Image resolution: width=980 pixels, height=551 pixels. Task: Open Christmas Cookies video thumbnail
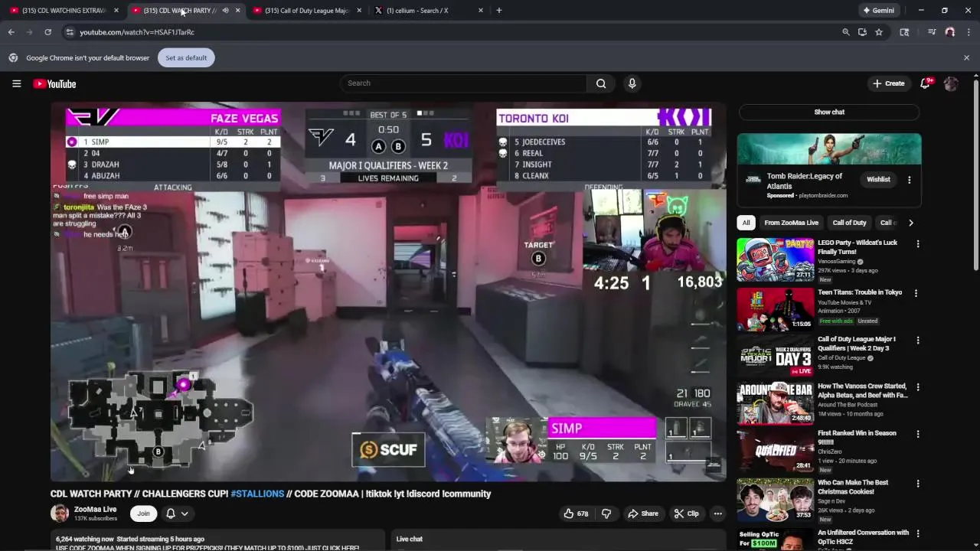775,499
